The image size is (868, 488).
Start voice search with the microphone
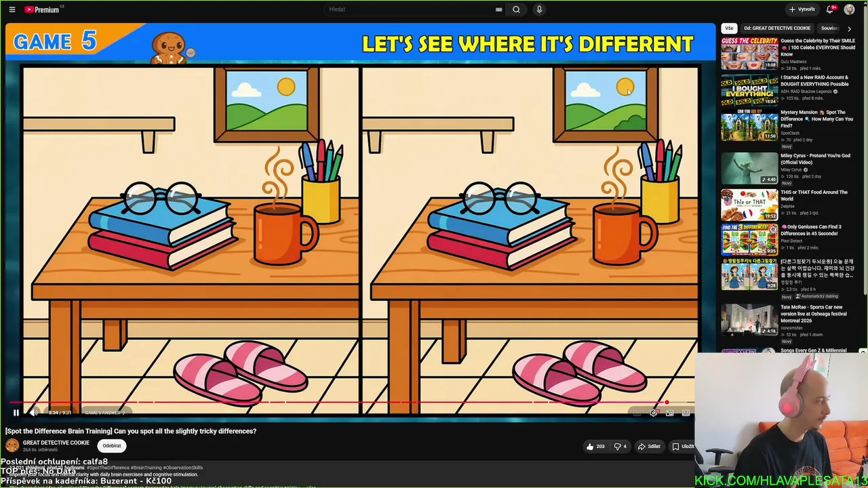[539, 9]
